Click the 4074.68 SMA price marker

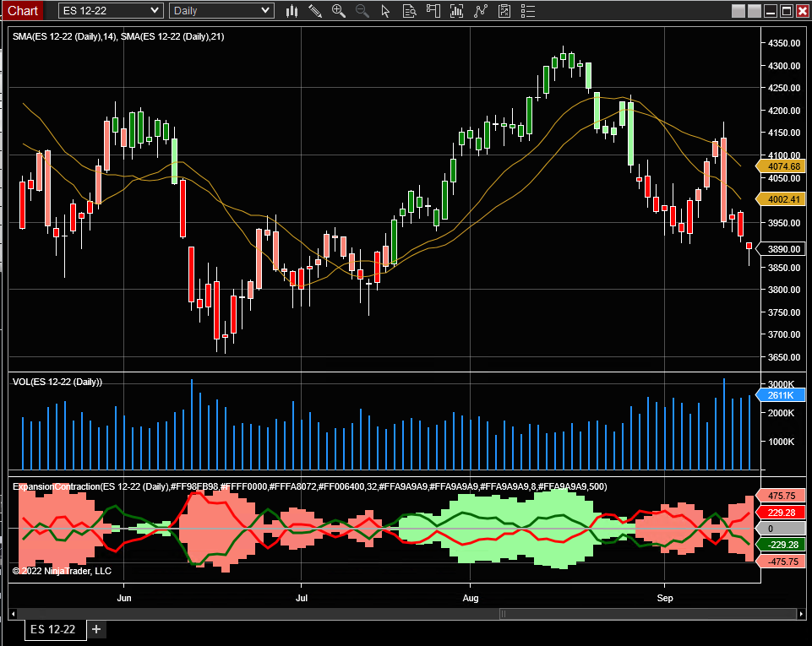pyautogui.click(x=781, y=166)
